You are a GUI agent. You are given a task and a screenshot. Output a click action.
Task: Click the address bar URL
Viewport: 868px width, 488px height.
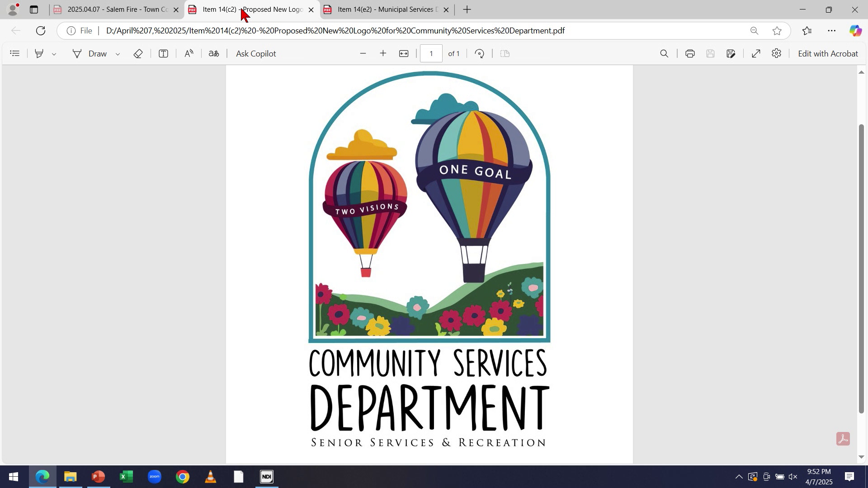pyautogui.click(x=335, y=31)
